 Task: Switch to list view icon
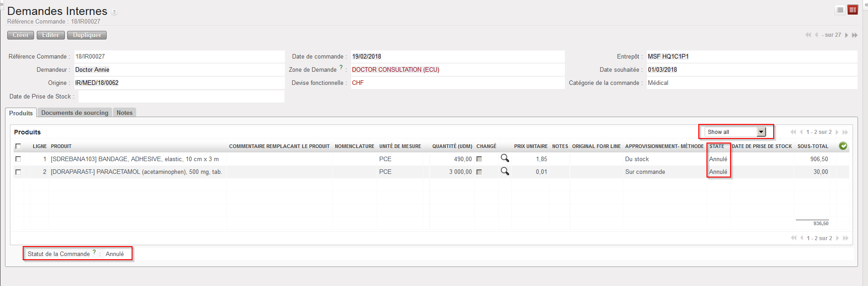click(x=840, y=10)
